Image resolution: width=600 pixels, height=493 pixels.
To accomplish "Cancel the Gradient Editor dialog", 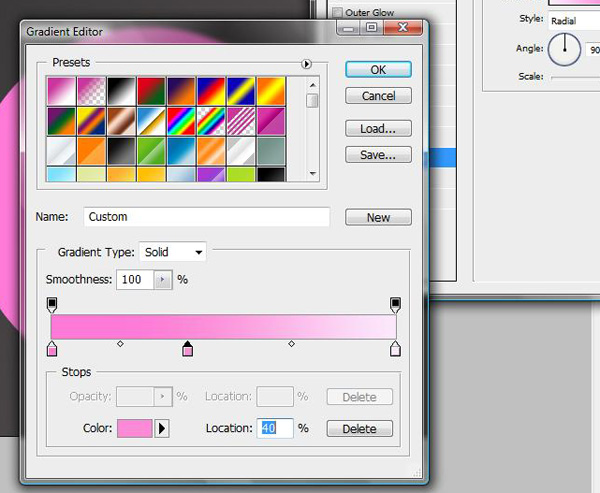I will point(378,96).
